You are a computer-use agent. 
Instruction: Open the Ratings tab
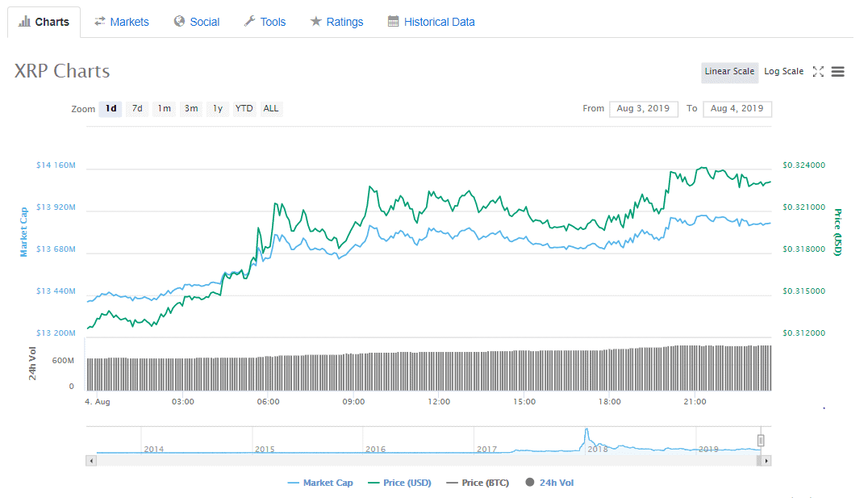point(336,22)
